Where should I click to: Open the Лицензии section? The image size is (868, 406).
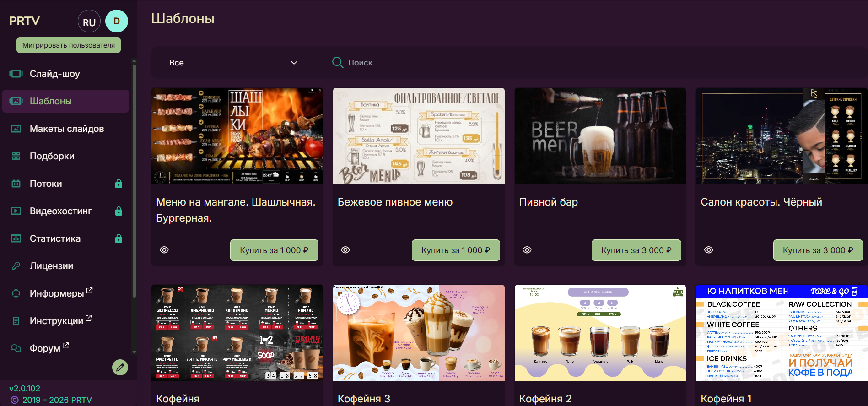65,266
